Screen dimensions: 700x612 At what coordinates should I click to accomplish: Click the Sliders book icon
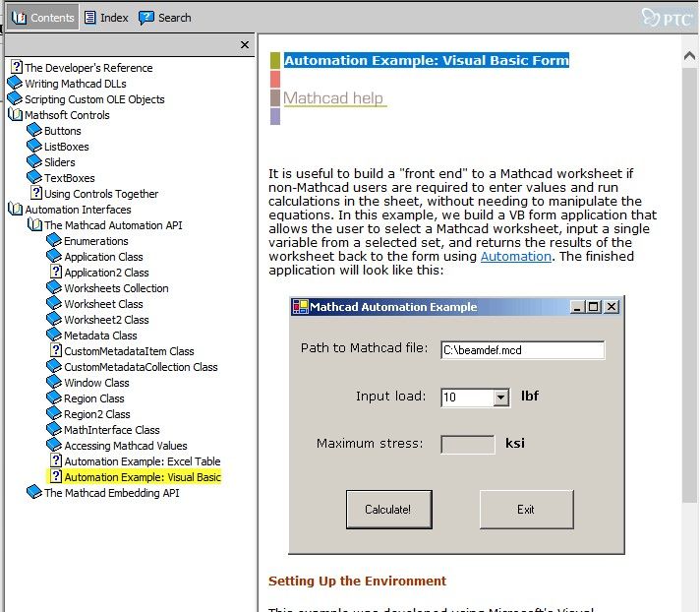[34, 161]
